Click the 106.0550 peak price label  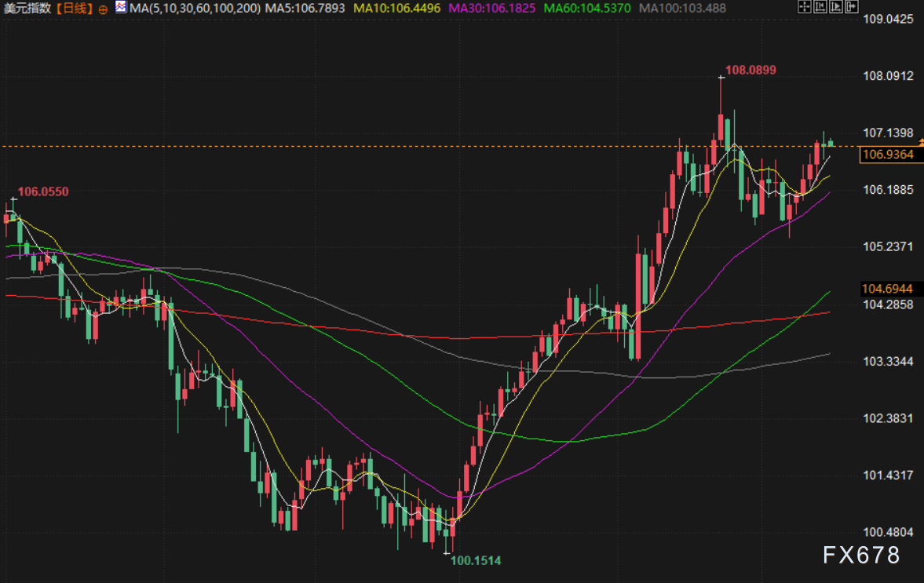[x=43, y=191]
